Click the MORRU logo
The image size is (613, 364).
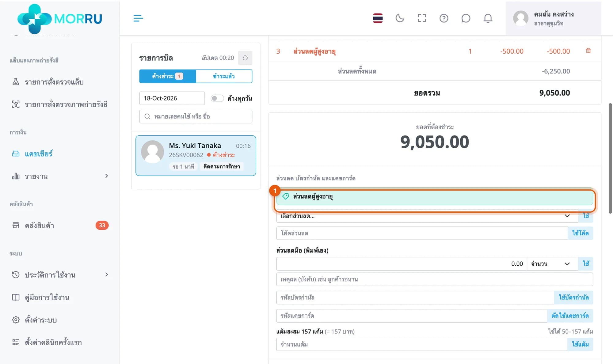point(60,19)
